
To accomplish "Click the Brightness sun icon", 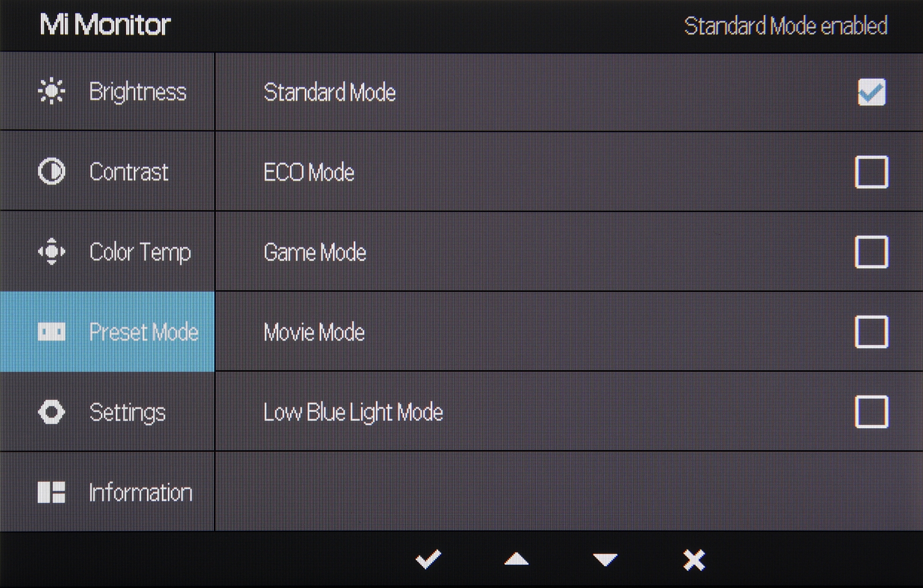I will point(52,91).
